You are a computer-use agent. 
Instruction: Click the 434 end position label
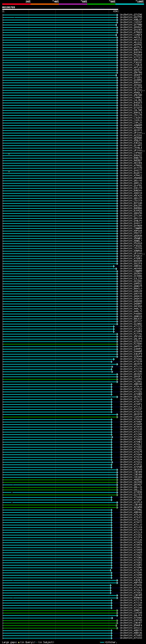tap(115, 11)
